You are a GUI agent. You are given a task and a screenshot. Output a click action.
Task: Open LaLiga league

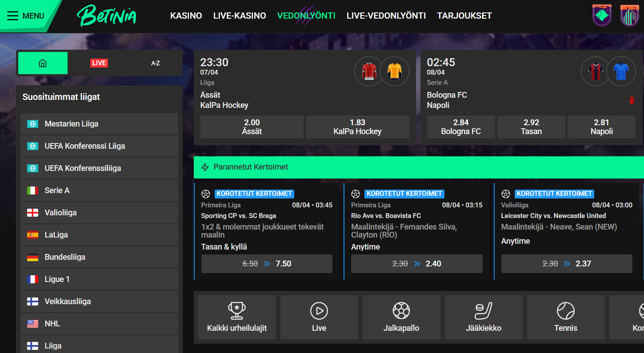(x=99, y=235)
